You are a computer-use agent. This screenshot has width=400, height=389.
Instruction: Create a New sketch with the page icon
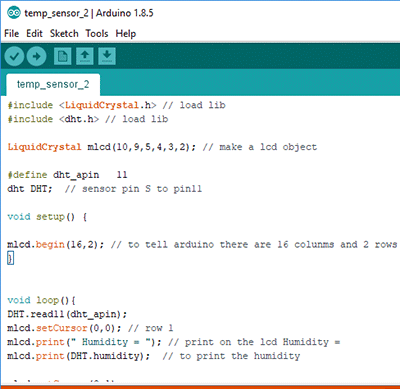[63, 56]
